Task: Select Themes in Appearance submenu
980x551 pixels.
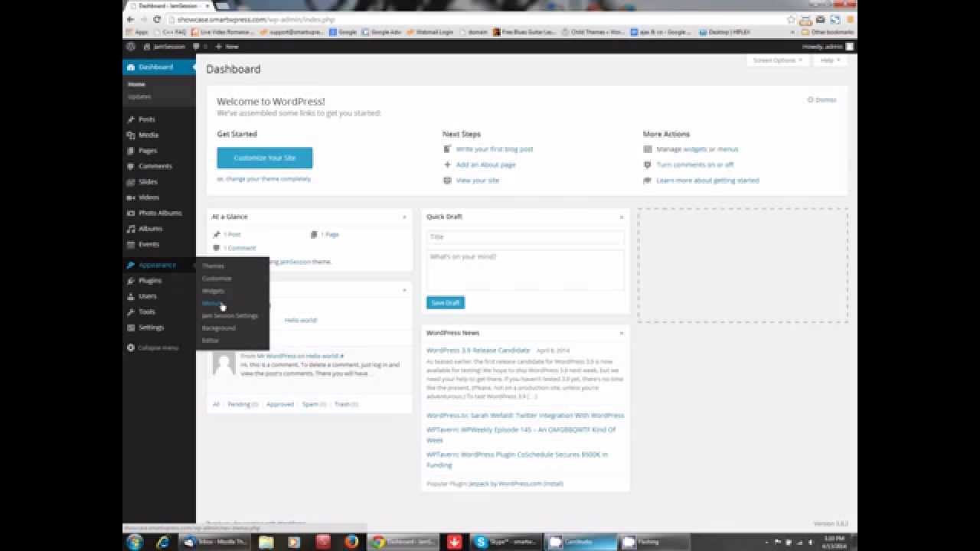Action: (213, 266)
